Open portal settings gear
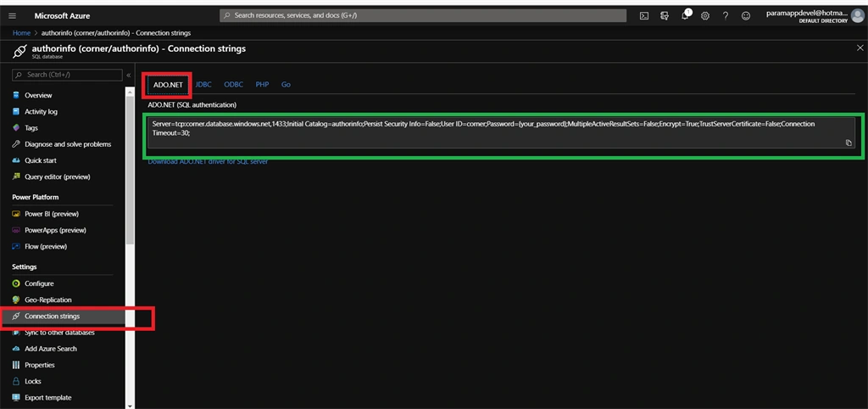 tap(705, 16)
